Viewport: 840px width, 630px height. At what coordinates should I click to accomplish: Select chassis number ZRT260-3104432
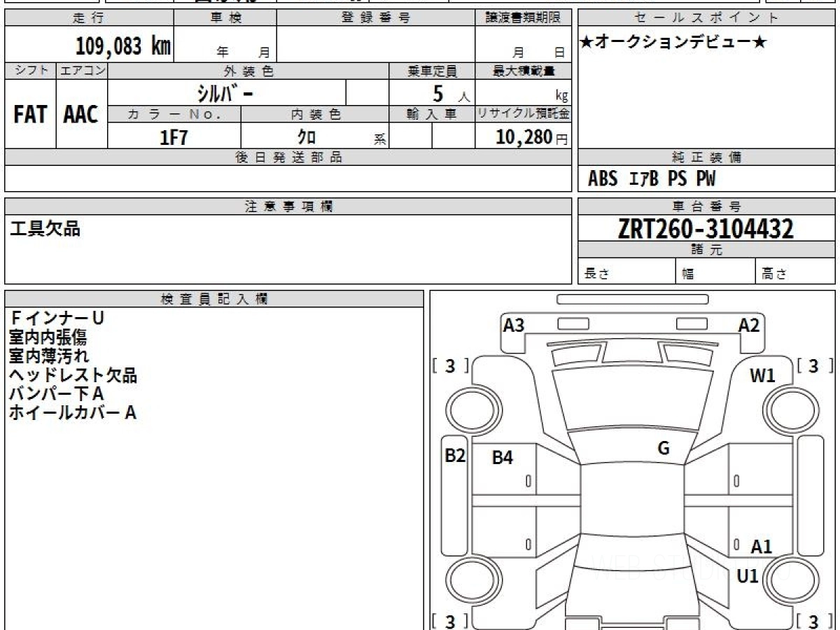pyautogui.click(x=706, y=228)
